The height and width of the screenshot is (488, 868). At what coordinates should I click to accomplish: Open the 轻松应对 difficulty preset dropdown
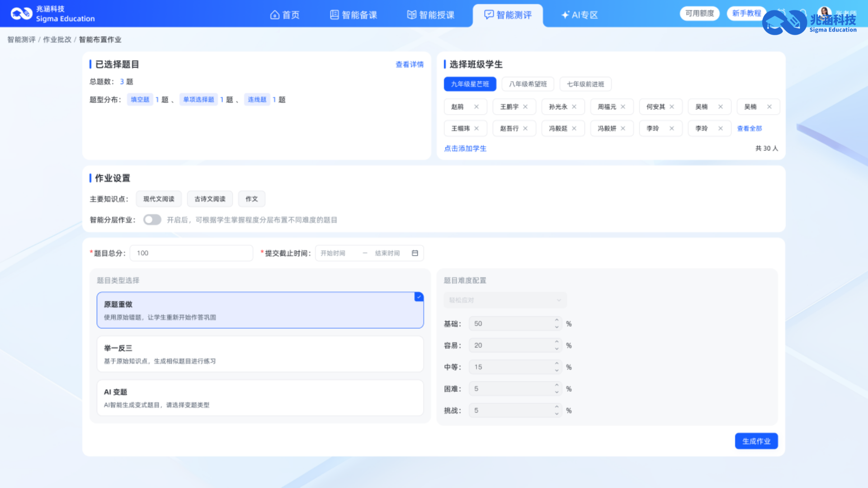tap(505, 300)
